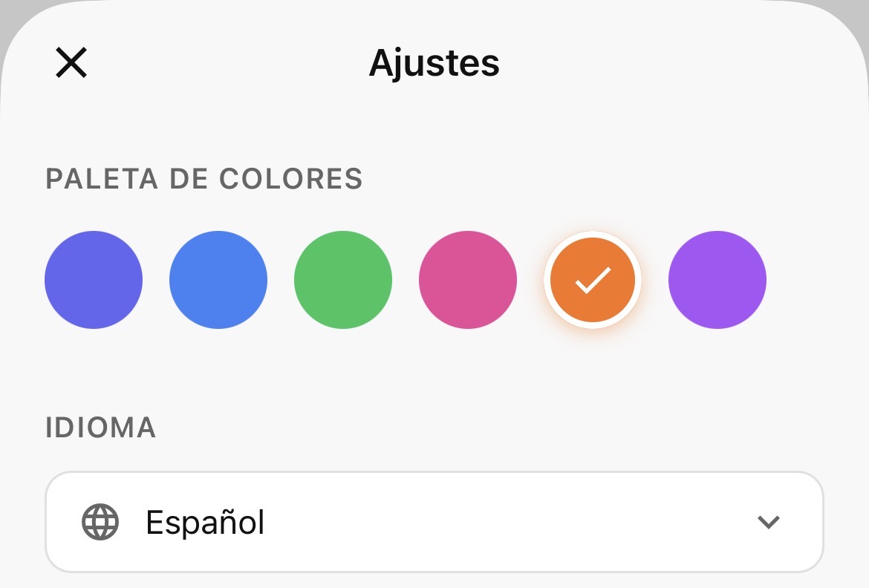The height and width of the screenshot is (588, 869).
Task: Select the indigo color palette swatch
Action: (94, 280)
